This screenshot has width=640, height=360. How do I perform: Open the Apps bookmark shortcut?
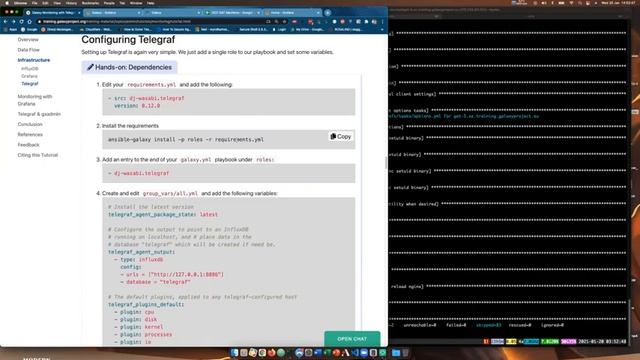[x=11, y=29]
